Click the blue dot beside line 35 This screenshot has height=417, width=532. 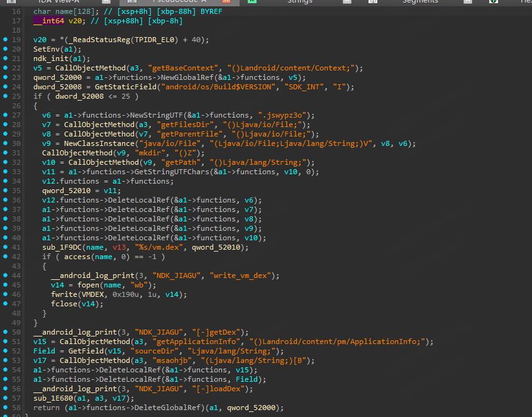click(x=5, y=191)
